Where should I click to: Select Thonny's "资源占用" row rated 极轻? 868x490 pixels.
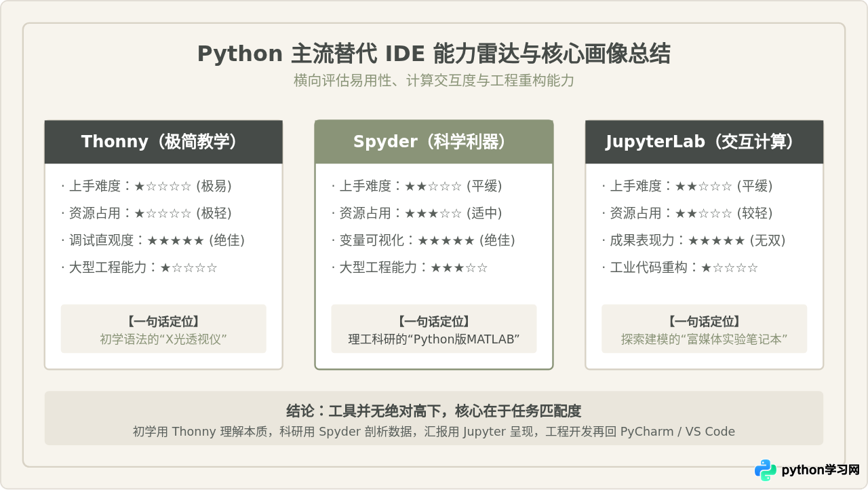[x=146, y=213]
